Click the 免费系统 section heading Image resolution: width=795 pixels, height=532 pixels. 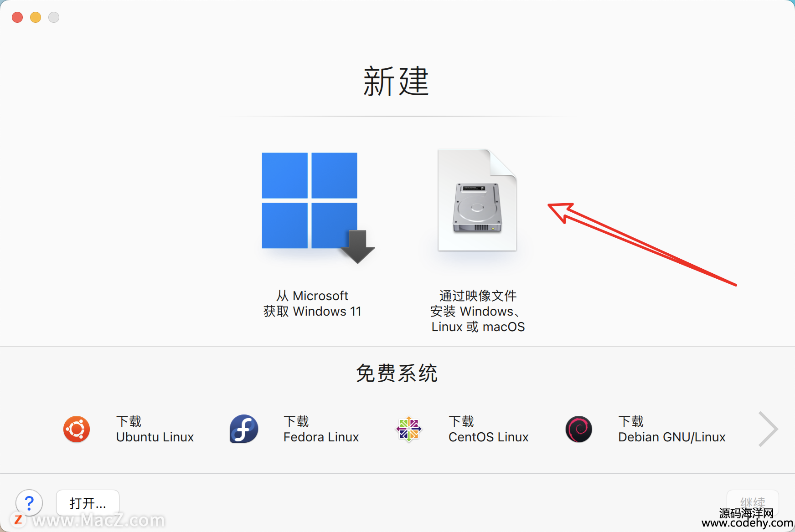point(397,373)
